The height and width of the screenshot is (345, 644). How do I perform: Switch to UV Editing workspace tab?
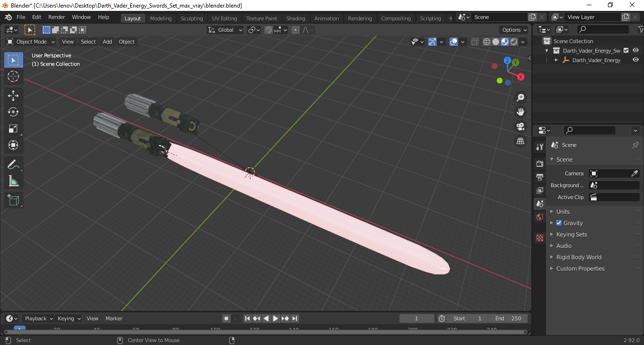click(224, 18)
